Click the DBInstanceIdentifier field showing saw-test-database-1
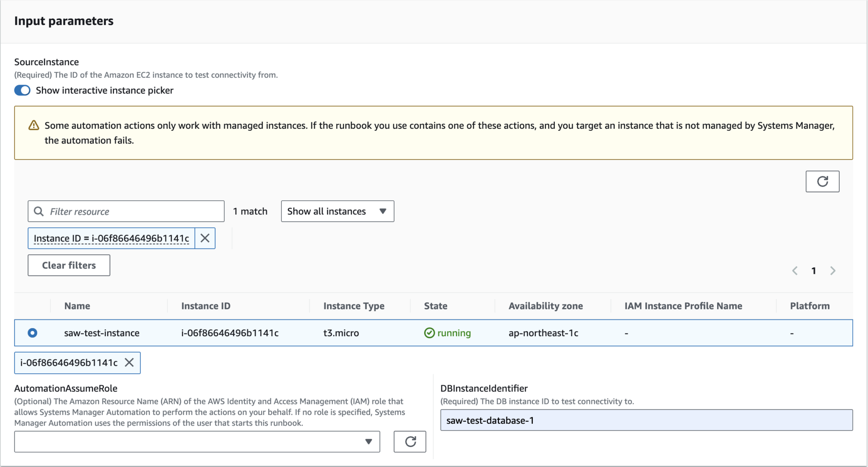Screen dimensions: 868x467 (647, 420)
